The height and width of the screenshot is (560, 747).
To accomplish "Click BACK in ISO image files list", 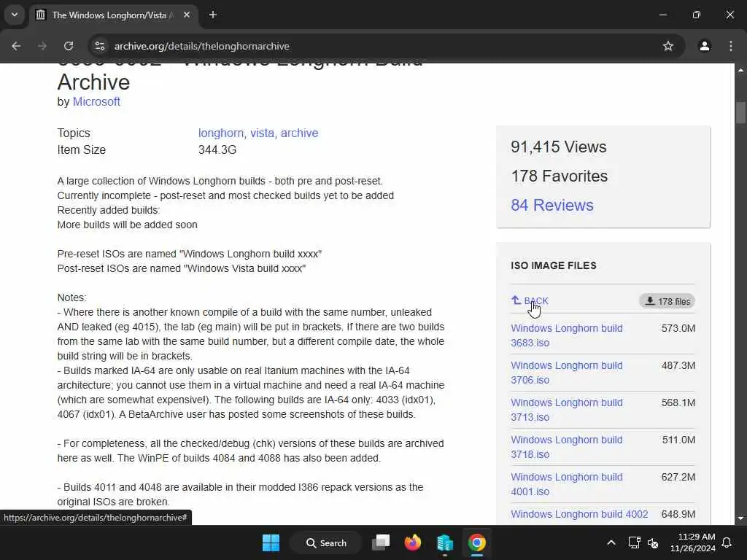I will (530, 301).
